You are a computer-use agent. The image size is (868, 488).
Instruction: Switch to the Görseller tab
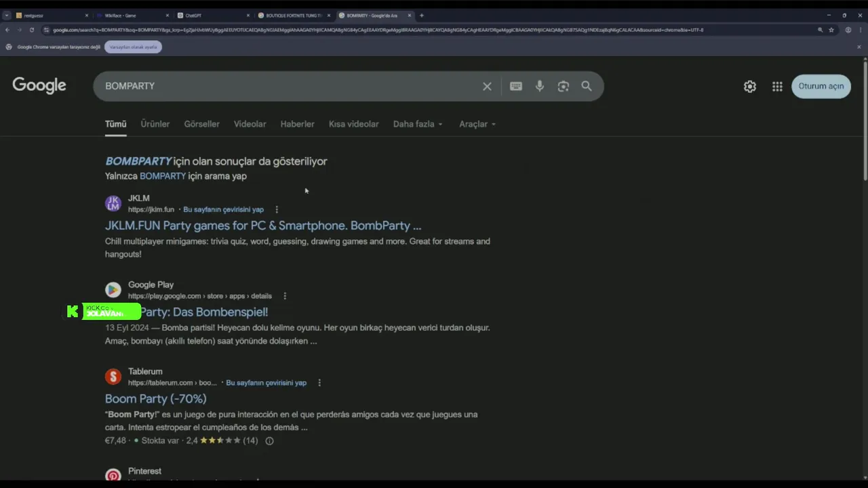point(201,124)
